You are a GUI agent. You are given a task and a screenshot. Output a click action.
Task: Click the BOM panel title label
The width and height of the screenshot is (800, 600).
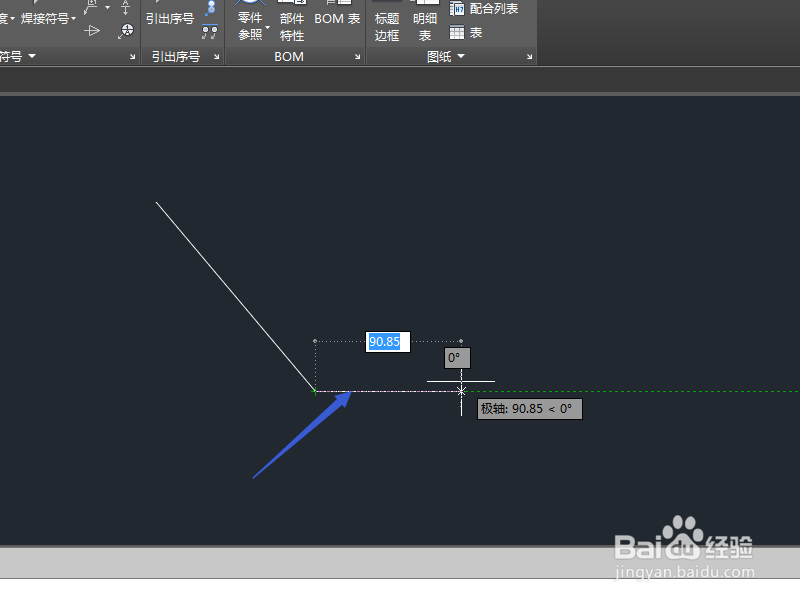(x=289, y=57)
